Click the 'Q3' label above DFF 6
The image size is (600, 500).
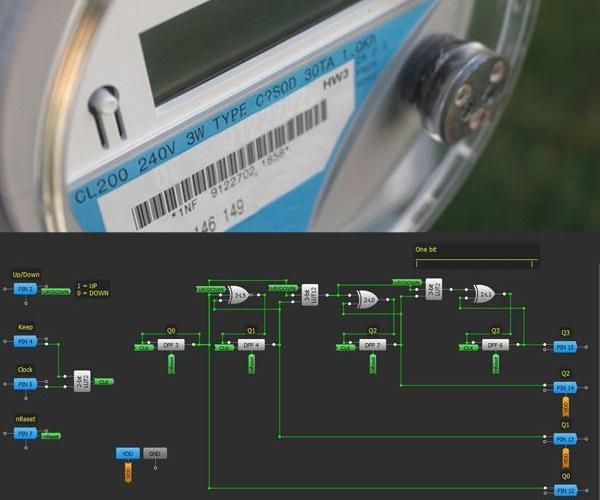point(495,330)
